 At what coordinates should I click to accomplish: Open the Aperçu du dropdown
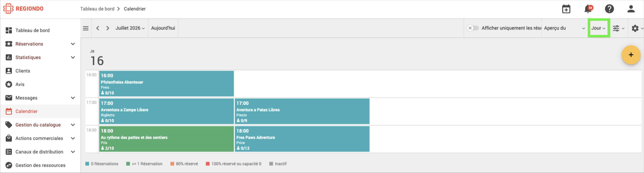click(564, 28)
